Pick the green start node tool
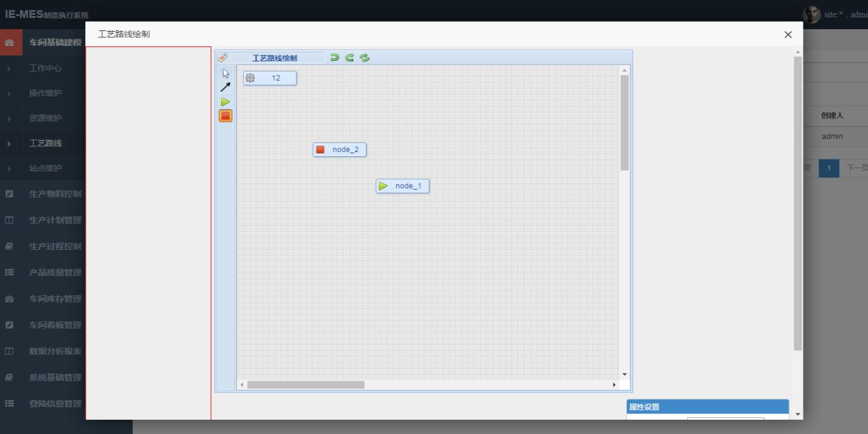 pyautogui.click(x=226, y=102)
